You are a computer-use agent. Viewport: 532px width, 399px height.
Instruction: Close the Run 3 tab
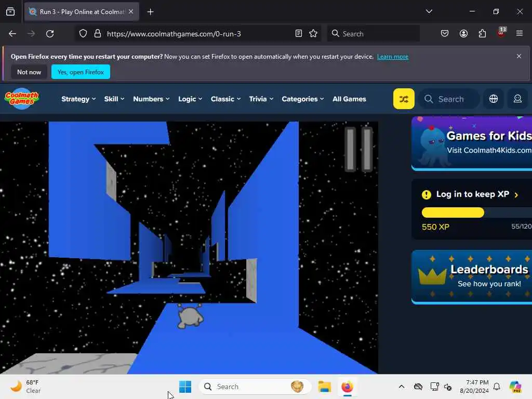(x=131, y=11)
